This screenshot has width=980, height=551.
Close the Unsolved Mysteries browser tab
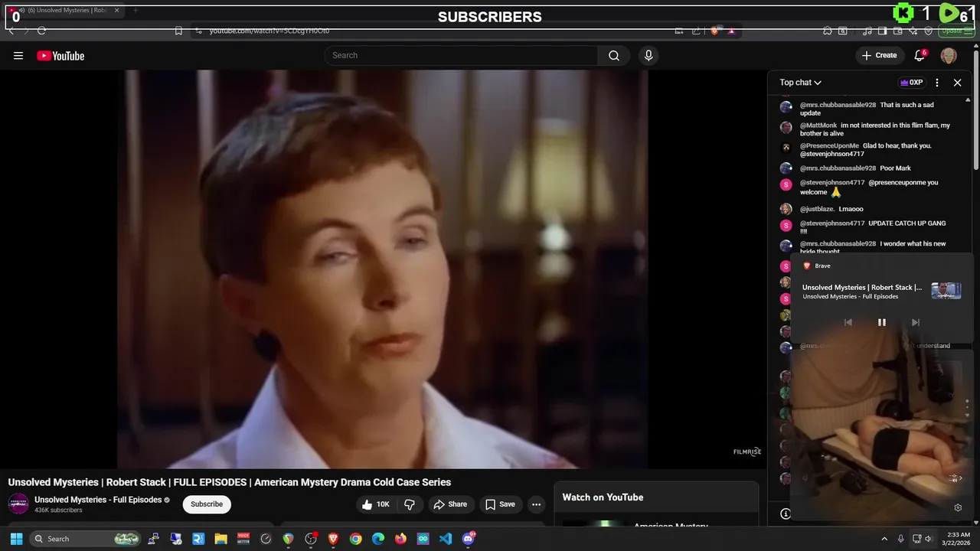pyautogui.click(x=117, y=11)
